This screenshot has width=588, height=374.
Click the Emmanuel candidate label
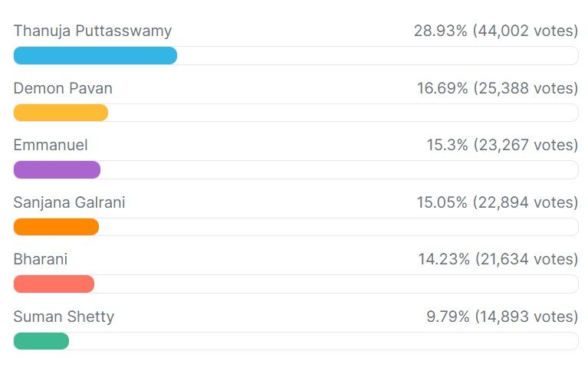[51, 146]
